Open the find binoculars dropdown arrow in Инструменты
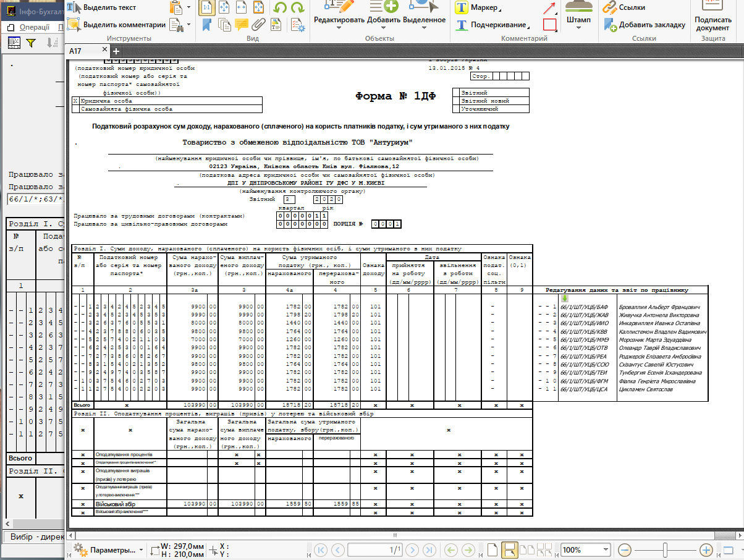 tap(188, 25)
